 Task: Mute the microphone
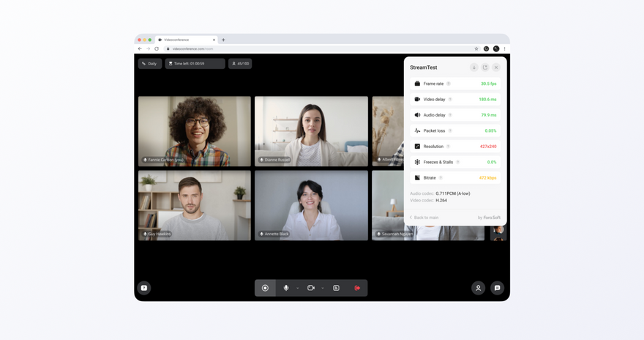coord(286,288)
